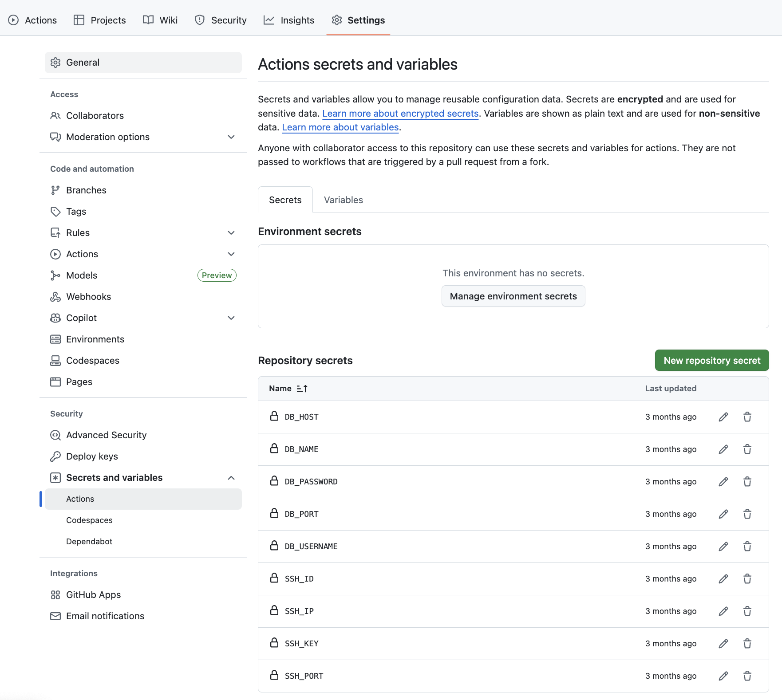Click the Last updated column header

point(671,389)
